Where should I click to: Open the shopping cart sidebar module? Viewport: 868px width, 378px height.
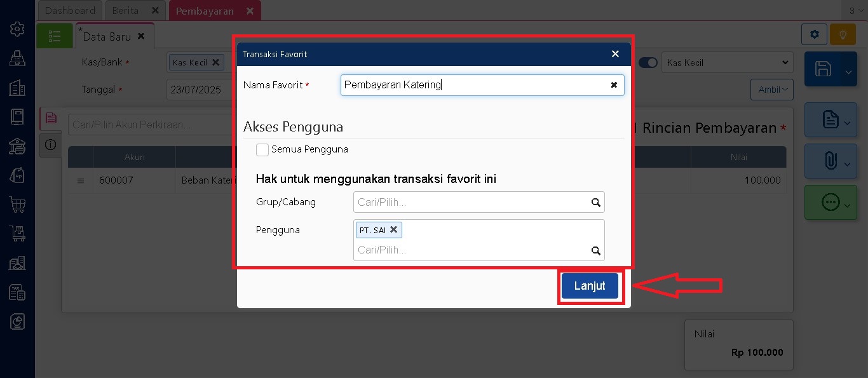click(17, 205)
